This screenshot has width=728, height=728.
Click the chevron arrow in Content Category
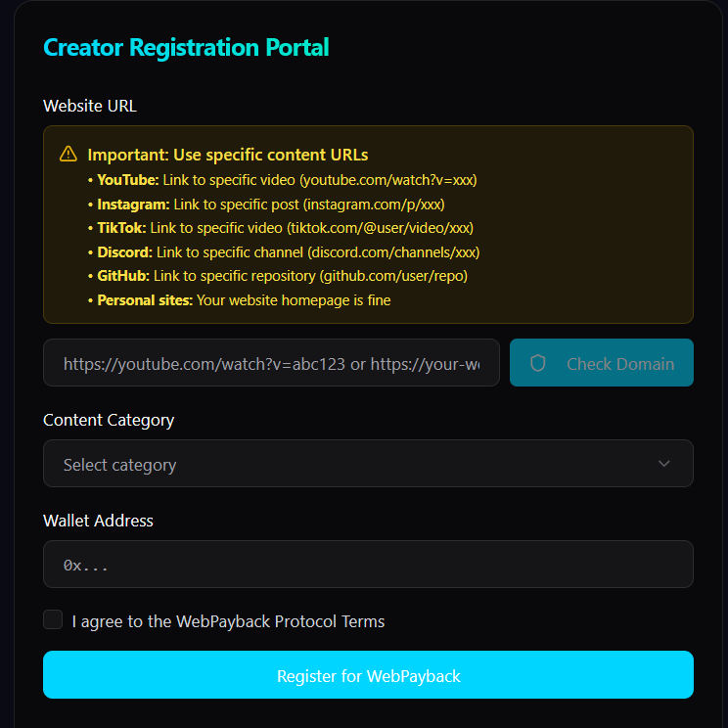(664, 464)
